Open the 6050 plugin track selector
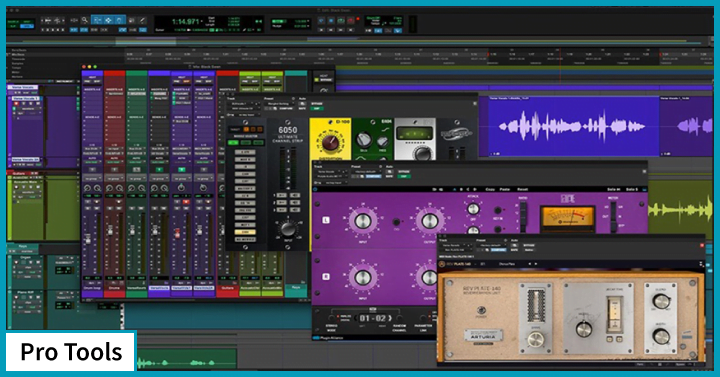The width and height of the screenshot is (720, 377). click(242, 104)
